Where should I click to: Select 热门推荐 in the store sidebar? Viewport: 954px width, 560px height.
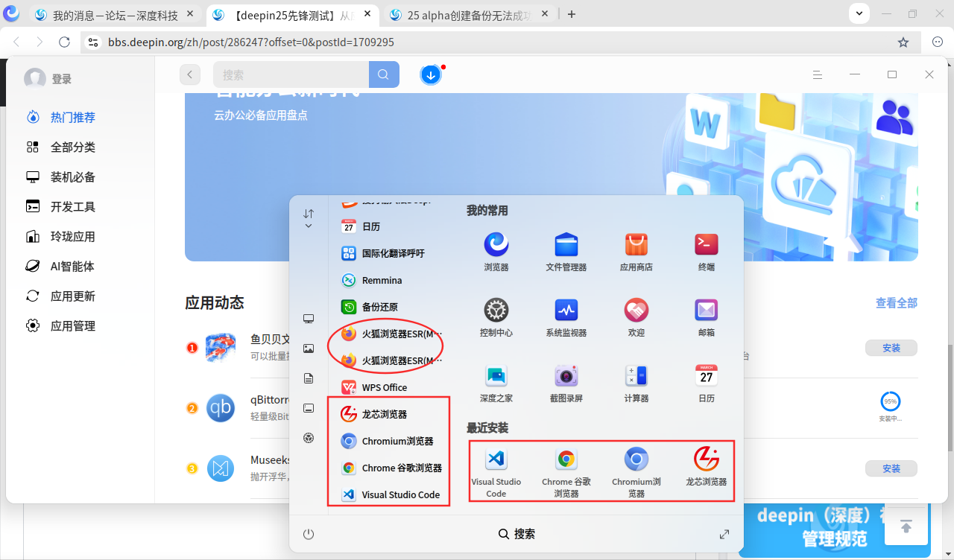pyautogui.click(x=72, y=117)
